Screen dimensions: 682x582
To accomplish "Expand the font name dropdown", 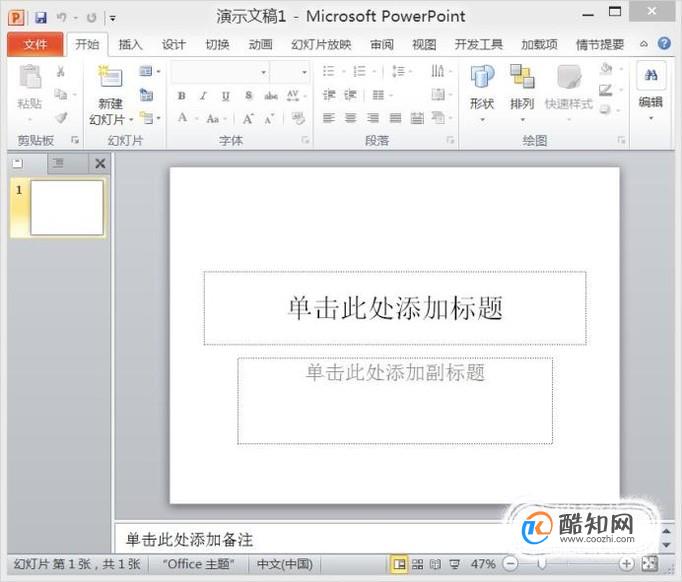I will [x=264, y=72].
